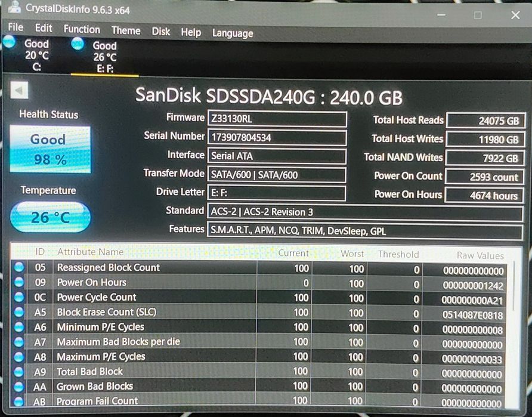532x417 pixels.
Task: Open the Function menu
Action: [x=82, y=29]
